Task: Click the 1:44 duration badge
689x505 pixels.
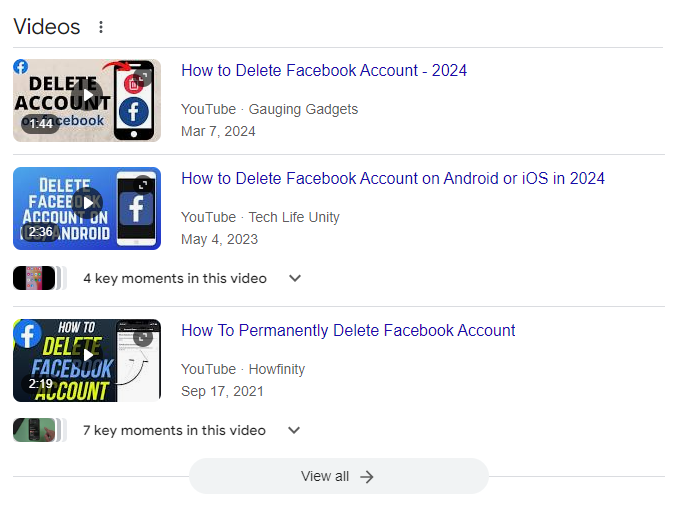Action: 40,124
